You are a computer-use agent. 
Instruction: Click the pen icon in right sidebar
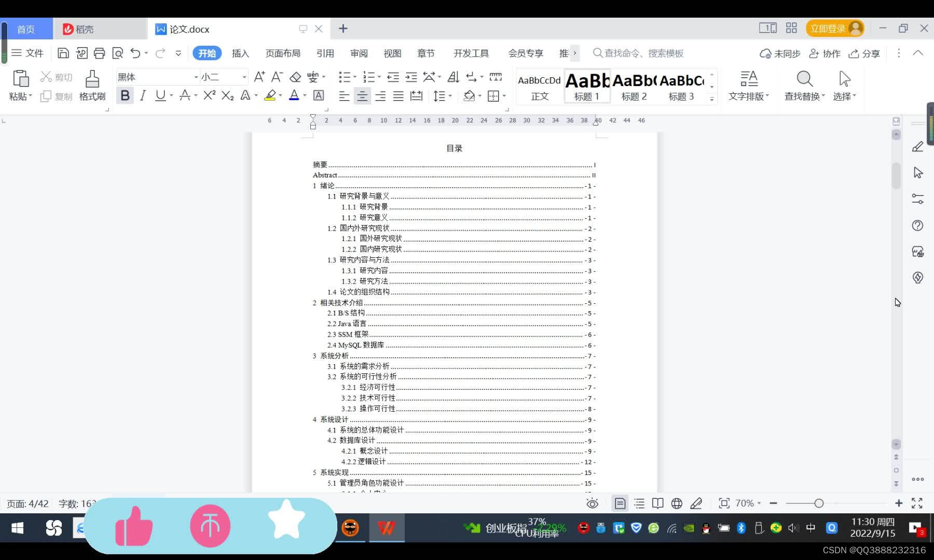point(917,147)
